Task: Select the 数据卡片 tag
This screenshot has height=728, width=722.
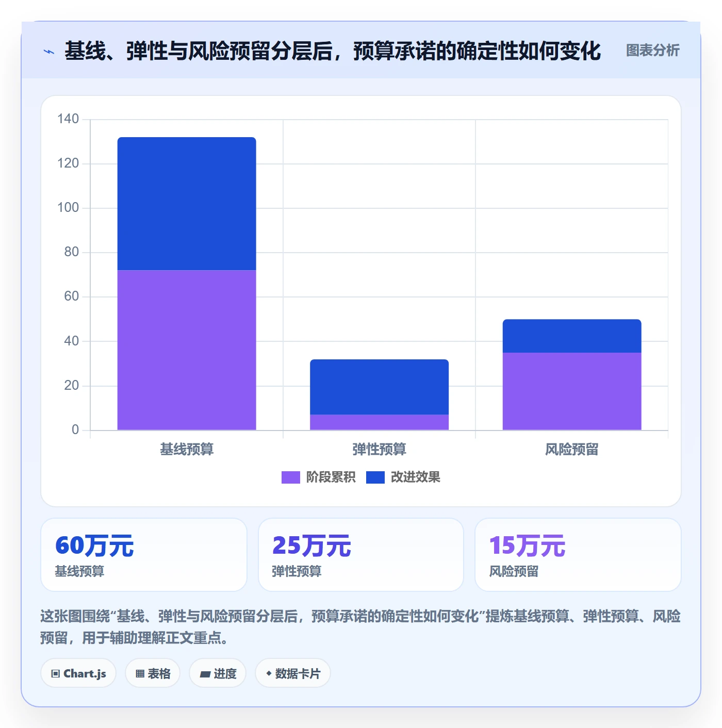Action: [x=293, y=673]
